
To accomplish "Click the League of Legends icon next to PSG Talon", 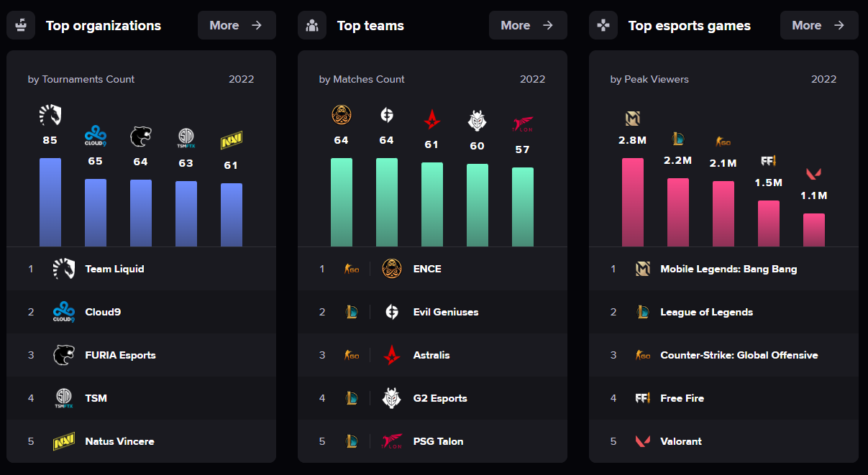I will point(352,441).
